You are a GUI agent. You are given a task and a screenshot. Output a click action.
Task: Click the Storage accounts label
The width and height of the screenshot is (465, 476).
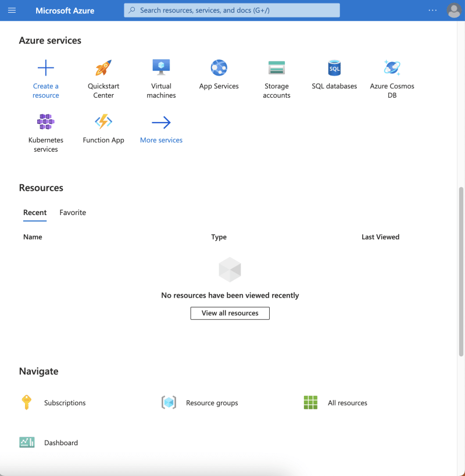[277, 91]
